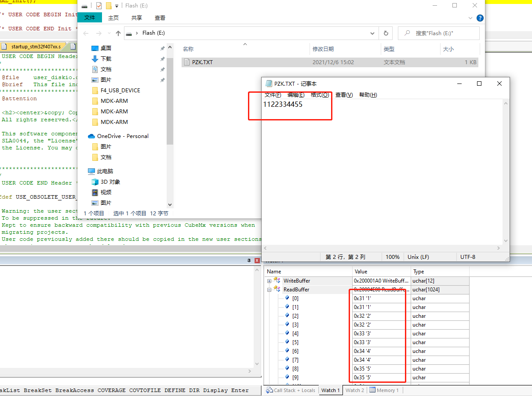The height and width of the screenshot is (396, 532).
Task: Toggle the pin on the 文档 sidebar entry
Action: coord(163,69)
